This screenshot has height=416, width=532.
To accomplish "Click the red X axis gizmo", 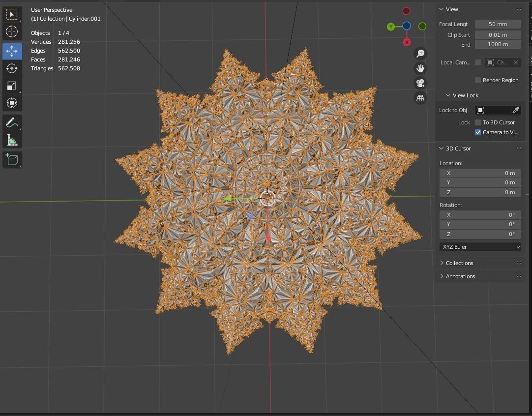I will coord(407,42).
